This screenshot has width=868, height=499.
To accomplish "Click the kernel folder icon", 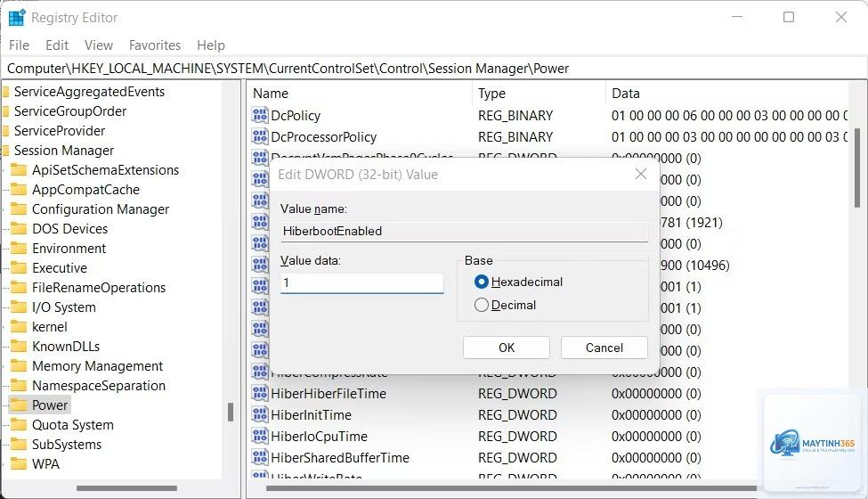I will [x=19, y=327].
